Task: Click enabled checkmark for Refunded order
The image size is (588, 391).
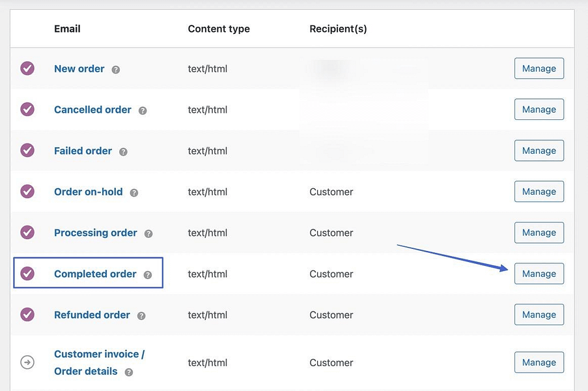Action: pos(27,315)
